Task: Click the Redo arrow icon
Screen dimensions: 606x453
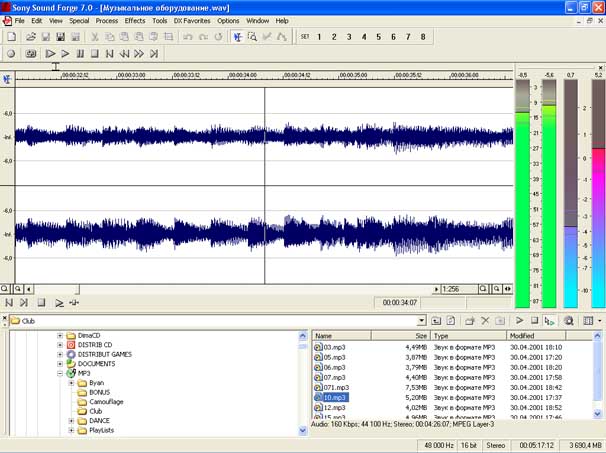Action: pos(203,37)
